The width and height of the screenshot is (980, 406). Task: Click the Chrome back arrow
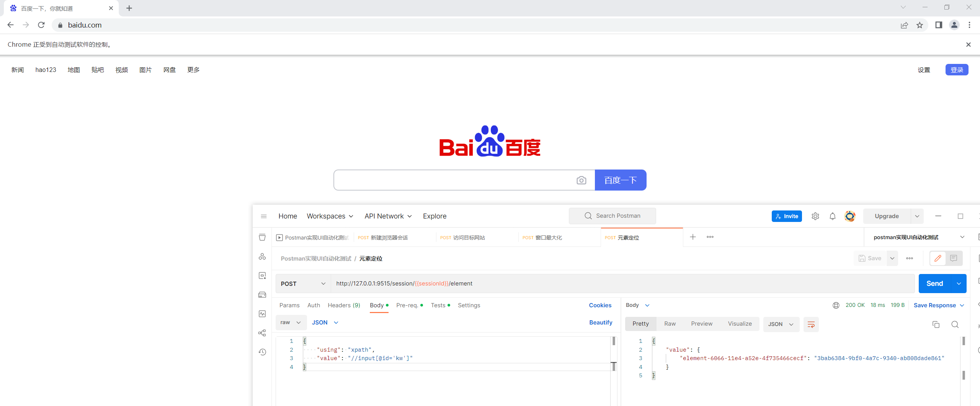click(x=10, y=25)
